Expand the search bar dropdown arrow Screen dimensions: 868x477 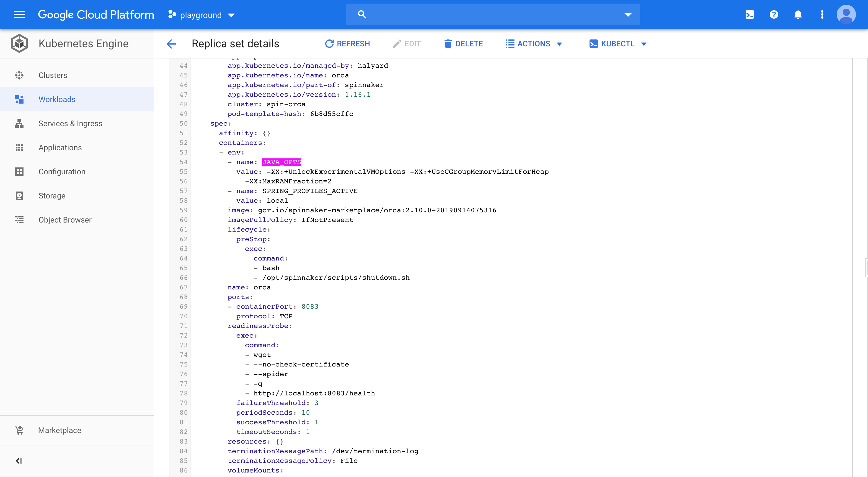pyautogui.click(x=628, y=14)
